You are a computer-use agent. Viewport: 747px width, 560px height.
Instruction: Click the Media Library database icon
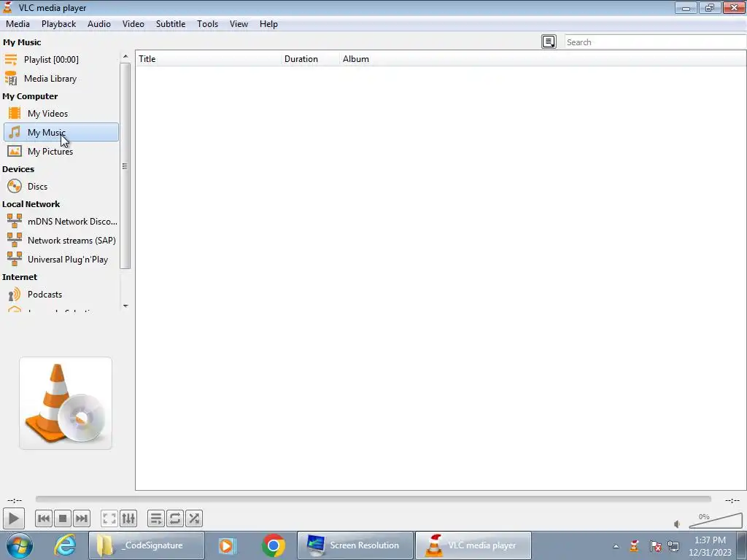[x=11, y=79]
